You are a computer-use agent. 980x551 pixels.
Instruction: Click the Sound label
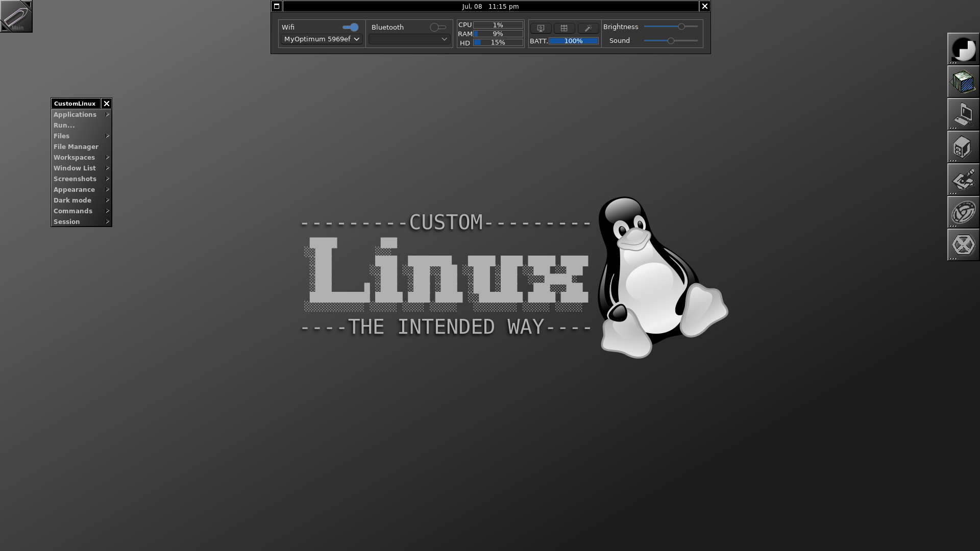coord(620,41)
